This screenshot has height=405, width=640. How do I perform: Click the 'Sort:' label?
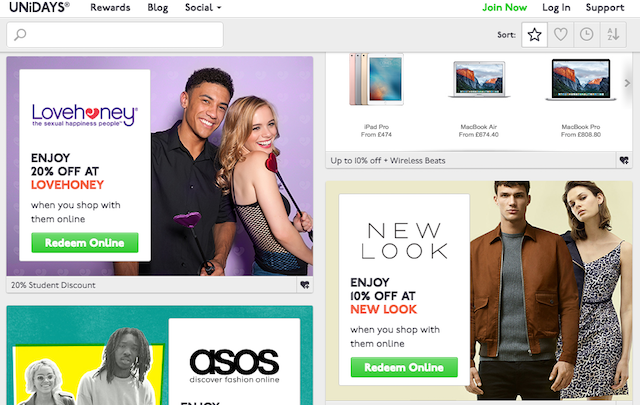507,35
